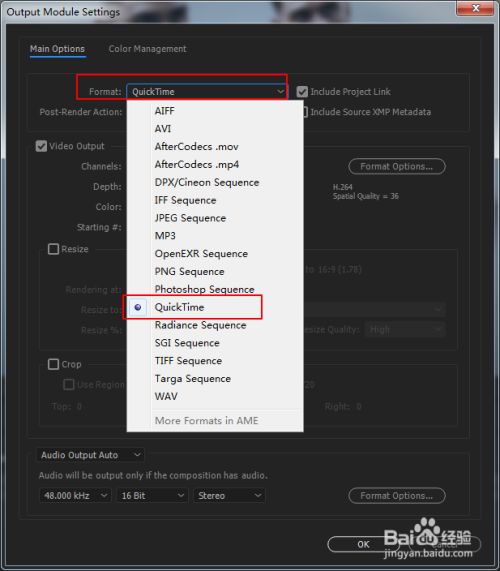Open the Stereo channels dropdown

click(x=229, y=496)
